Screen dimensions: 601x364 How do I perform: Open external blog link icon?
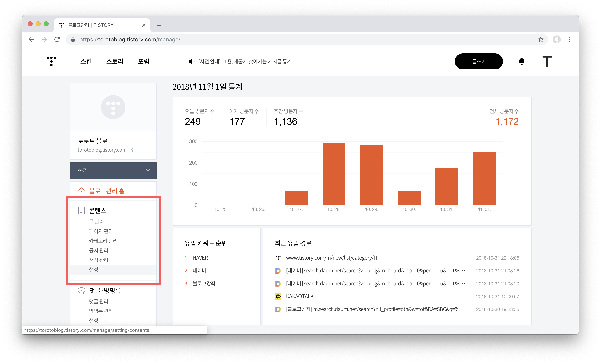(x=131, y=150)
